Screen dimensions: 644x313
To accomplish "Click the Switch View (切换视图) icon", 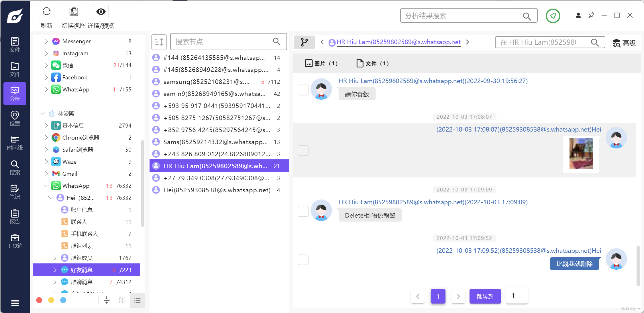I will tap(74, 12).
